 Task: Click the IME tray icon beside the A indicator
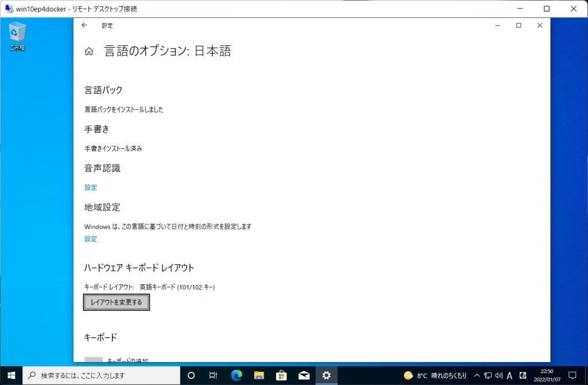(523, 375)
